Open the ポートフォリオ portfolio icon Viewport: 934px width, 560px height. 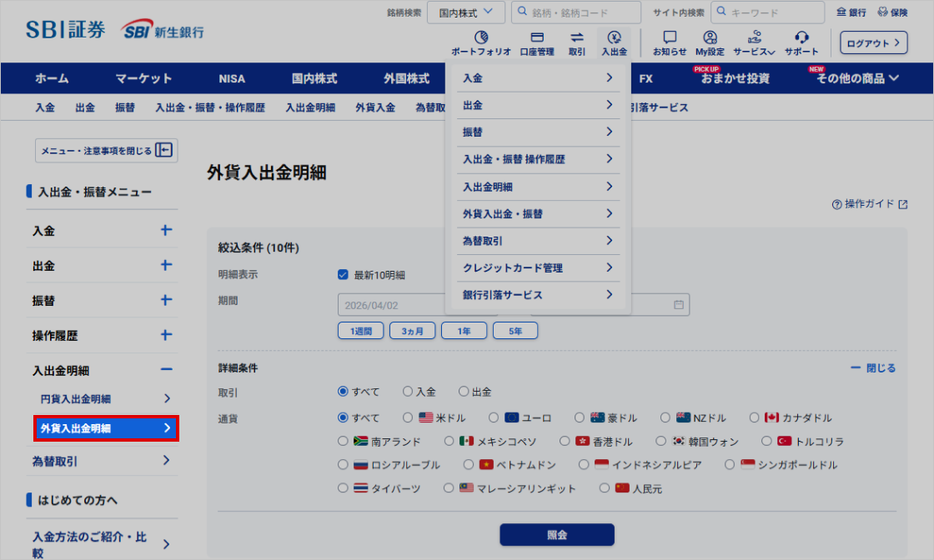coord(480,38)
